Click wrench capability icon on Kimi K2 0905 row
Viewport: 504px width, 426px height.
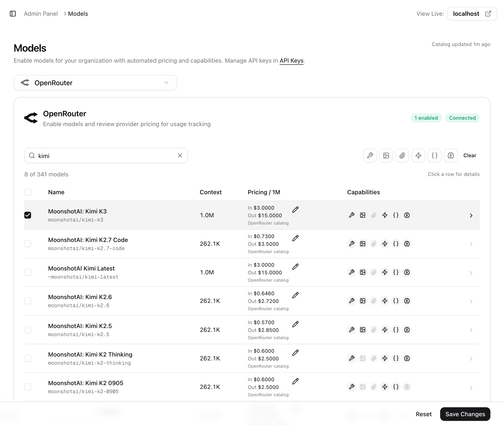(x=352, y=387)
